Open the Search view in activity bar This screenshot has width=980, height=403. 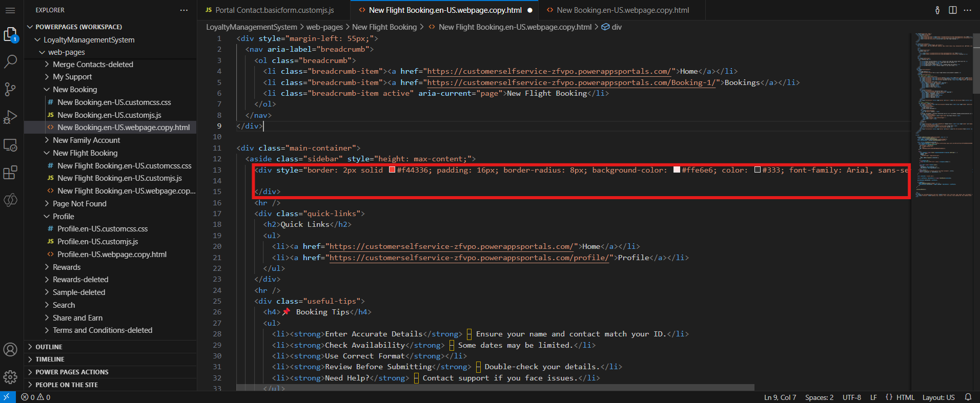(x=10, y=62)
